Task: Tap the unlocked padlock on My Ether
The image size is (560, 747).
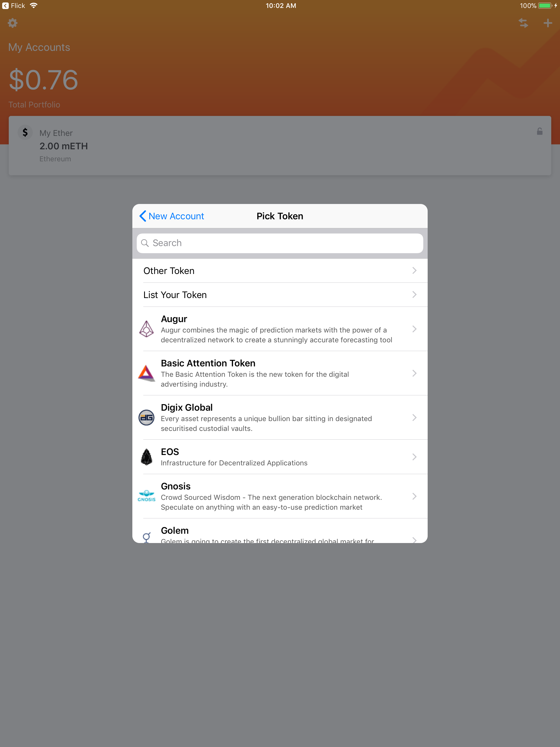Action: point(539,131)
